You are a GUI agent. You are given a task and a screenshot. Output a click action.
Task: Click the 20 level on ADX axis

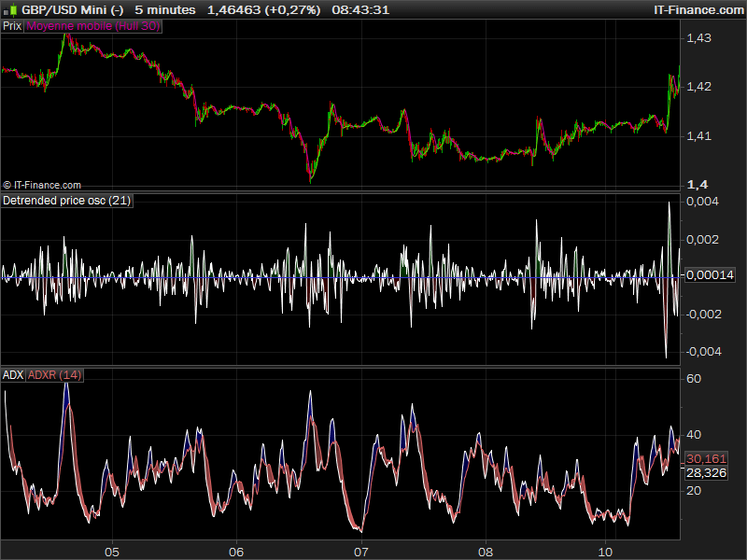pyautogui.click(x=694, y=491)
